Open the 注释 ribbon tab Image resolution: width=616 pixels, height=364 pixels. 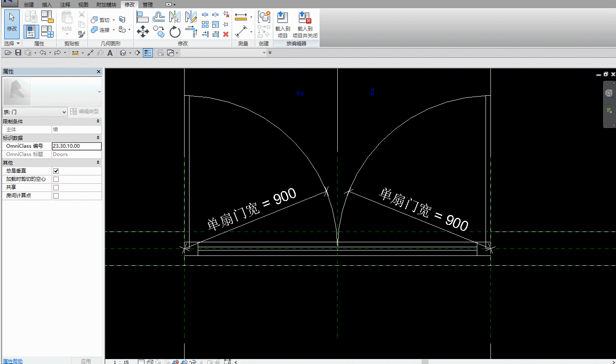pos(65,5)
